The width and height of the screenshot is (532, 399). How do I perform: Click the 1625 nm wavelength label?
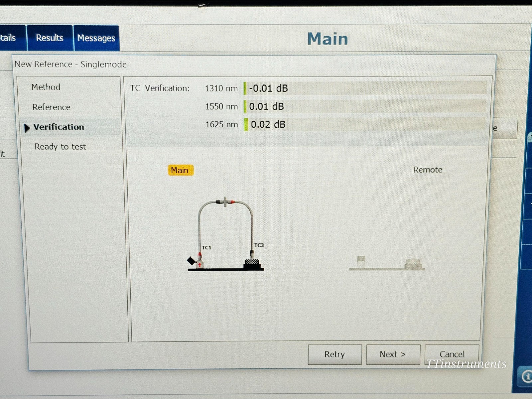[222, 125]
